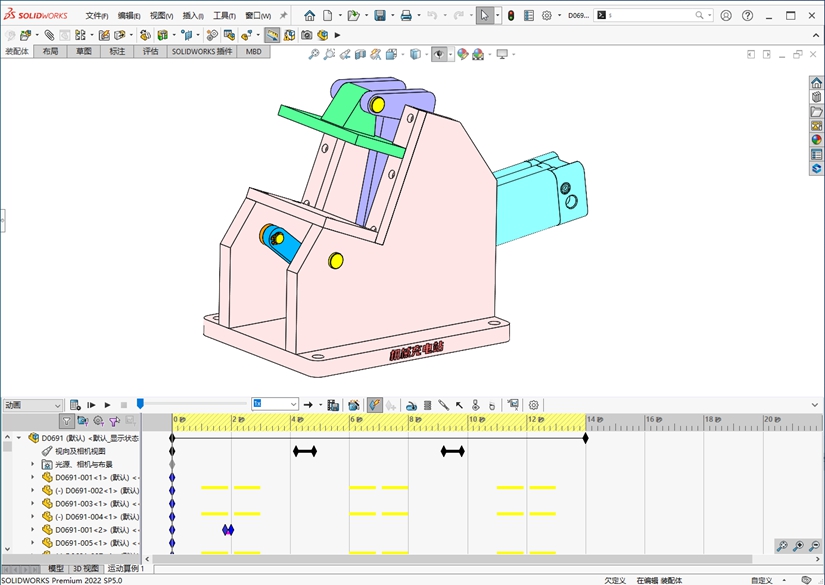Print the document with the printer icon

(406, 16)
